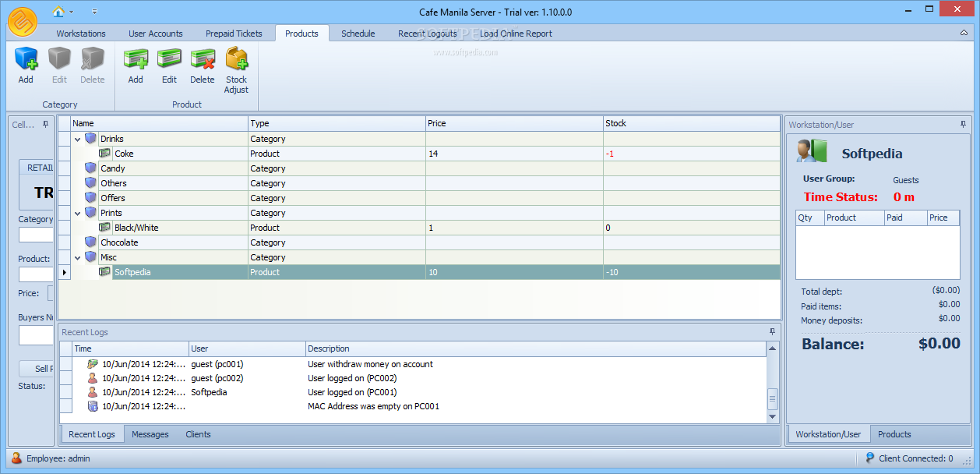The height and width of the screenshot is (474, 980).
Task: Click the Paid column header in cart
Action: pos(905,218)
